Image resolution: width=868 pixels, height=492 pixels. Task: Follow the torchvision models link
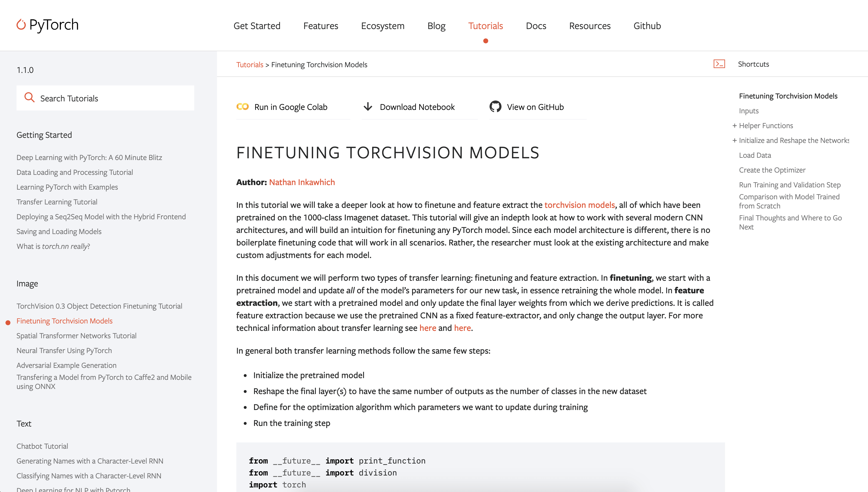point(579,205)
